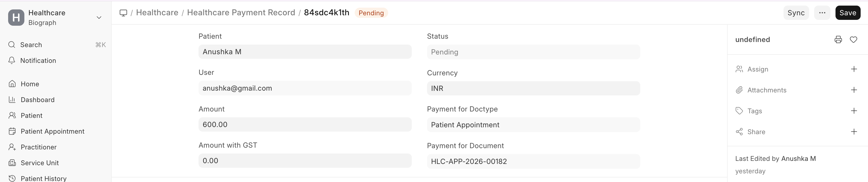Add an attachment via Attachments plus

coord(854,90)
